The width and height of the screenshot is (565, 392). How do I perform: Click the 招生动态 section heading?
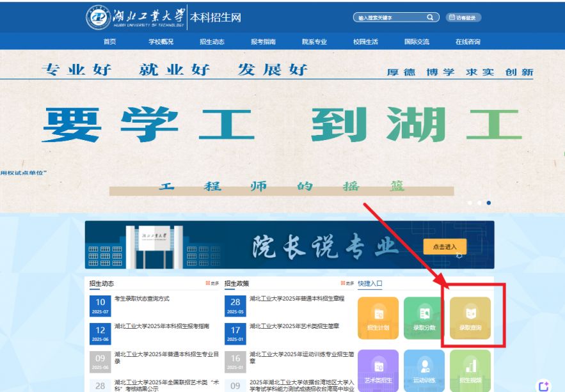click(x=102, y=283)
